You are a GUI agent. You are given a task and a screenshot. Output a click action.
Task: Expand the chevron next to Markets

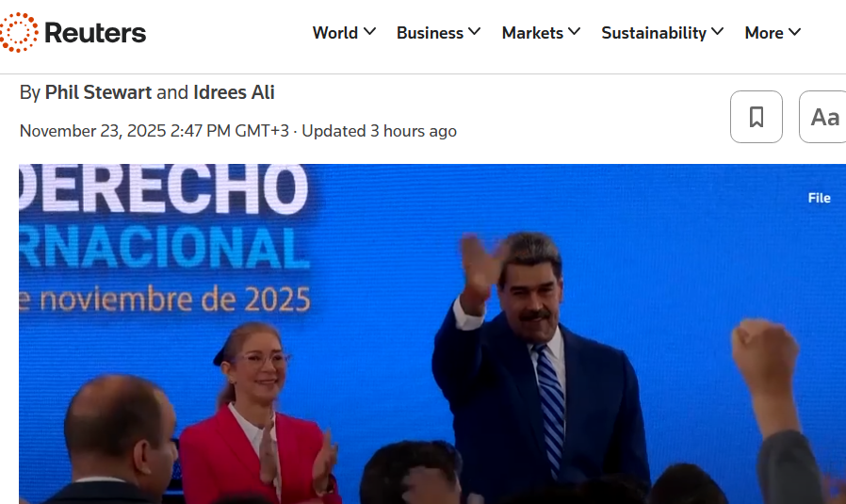(x=574, y=32)
